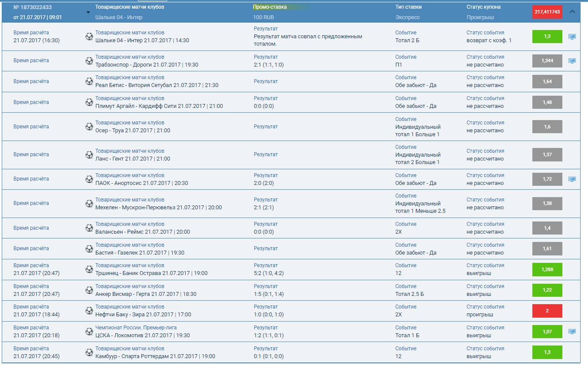Click soccer ball icon next to ПАОК - Анортосис
588x369 pixels.
pyautogui.click(x=89, y=179)
